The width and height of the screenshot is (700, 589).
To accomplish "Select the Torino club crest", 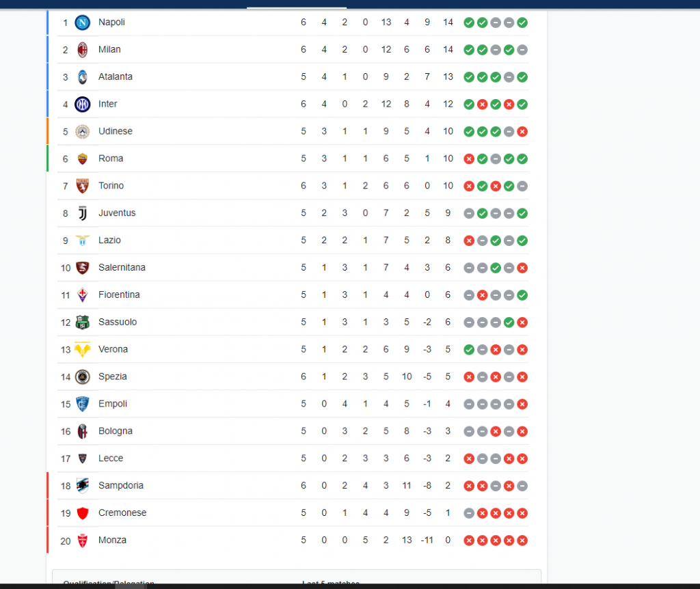I will click(82, 186).
